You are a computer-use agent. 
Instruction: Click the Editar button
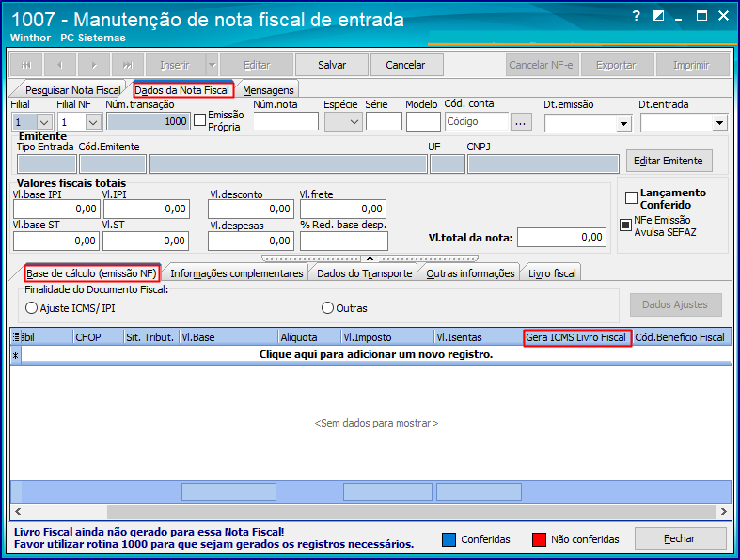click(x=257, y=65)
